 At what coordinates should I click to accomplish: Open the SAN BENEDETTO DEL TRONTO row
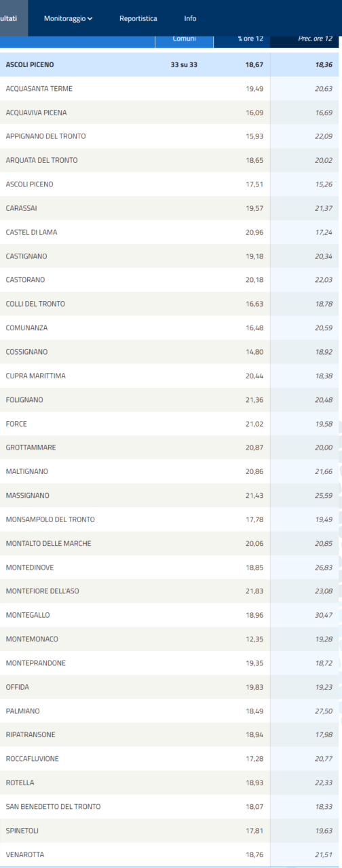[171, 806]
